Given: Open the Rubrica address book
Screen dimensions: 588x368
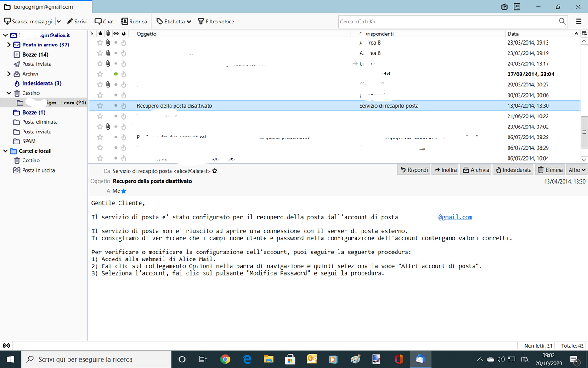Looking at the screenshot, I should 134,22.
